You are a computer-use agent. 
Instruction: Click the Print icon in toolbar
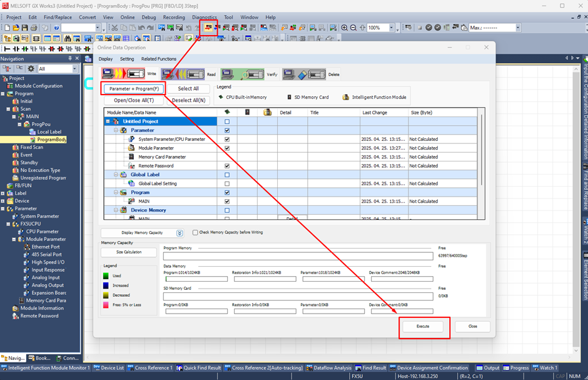click(34, 28)
